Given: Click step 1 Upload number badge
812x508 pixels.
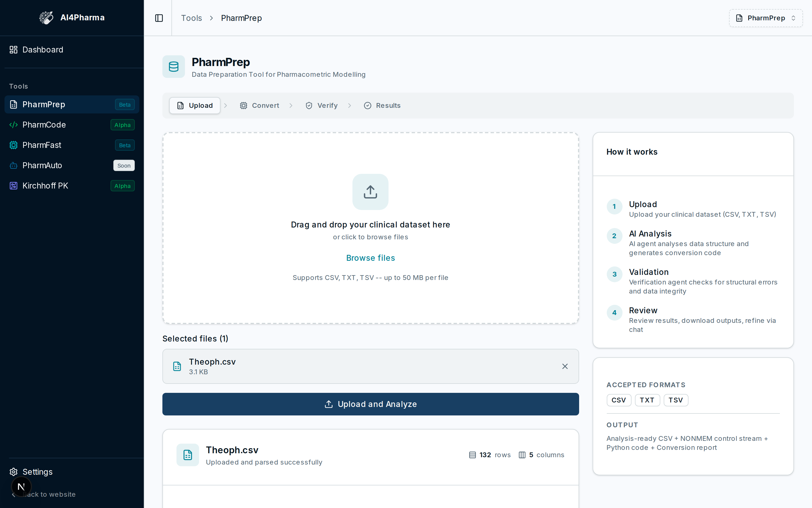Looking at the screenshot, I should coord(614,207).
